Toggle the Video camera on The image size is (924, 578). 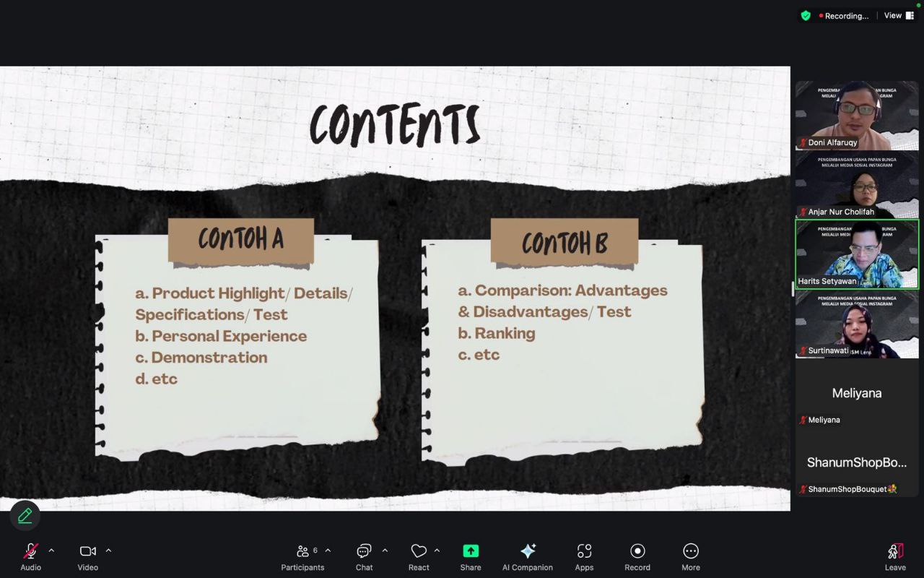coord(88,556)
